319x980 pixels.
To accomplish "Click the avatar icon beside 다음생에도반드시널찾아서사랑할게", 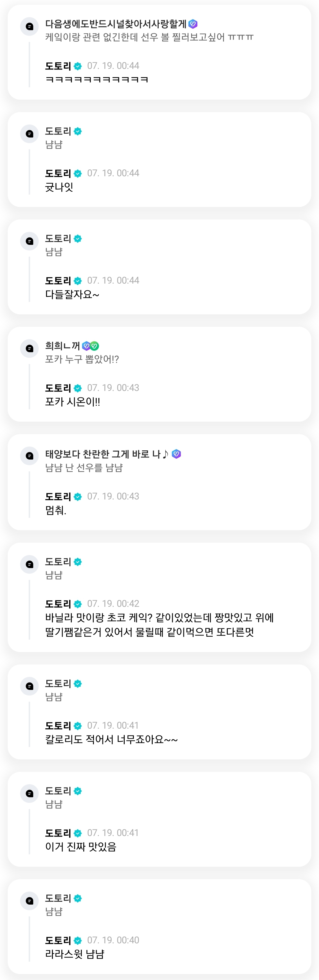I will point(29,27).
